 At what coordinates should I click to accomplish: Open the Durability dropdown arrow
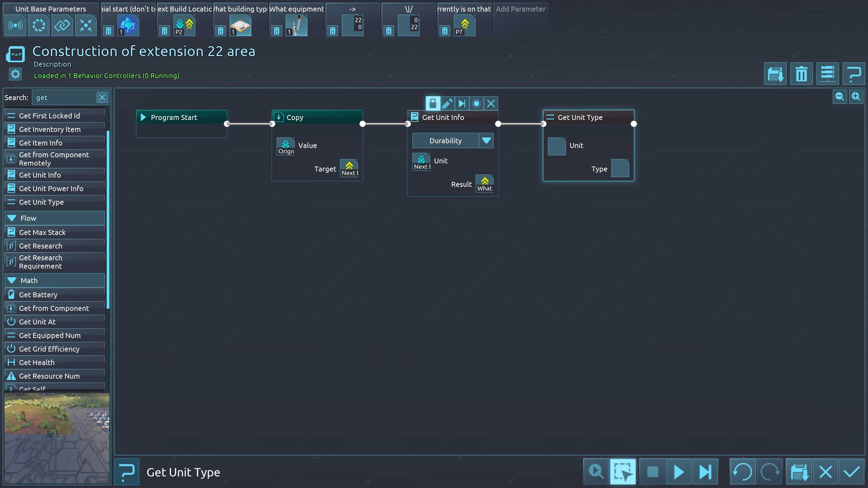(x=486, y=141)
